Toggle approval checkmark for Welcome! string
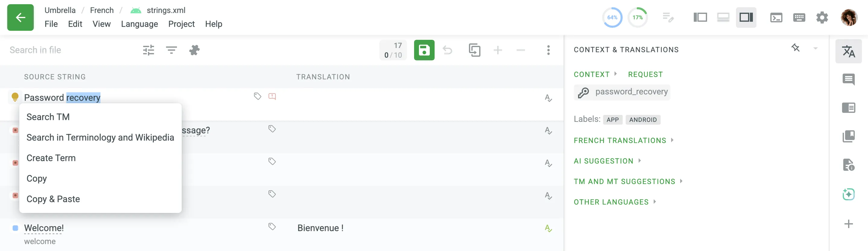The height and width of the screenshot is (251, 868). click(x=548, y=228)
